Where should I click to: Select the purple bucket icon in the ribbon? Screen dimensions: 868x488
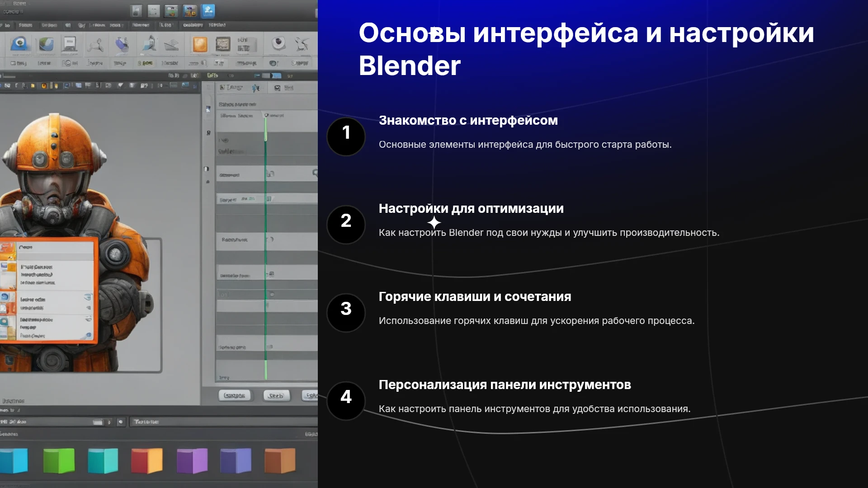coord(121,44)
